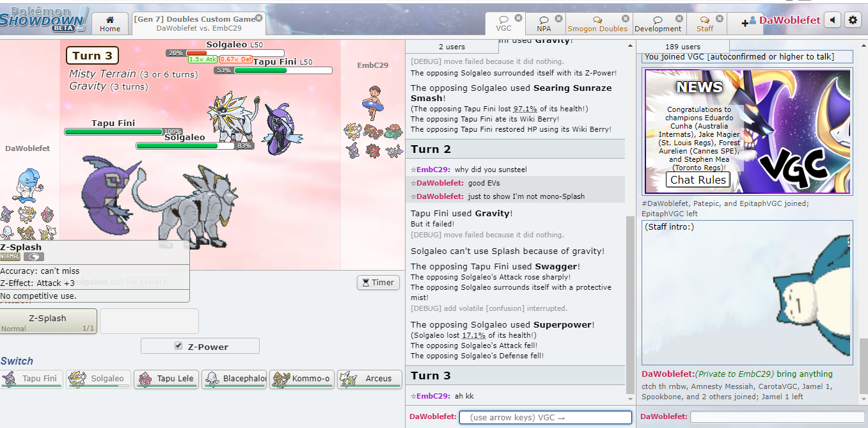Image resolution: width=868 pixels, height=428 pixels.
Task: Open the Chat Rules link
Action: [x=697, y=180]
